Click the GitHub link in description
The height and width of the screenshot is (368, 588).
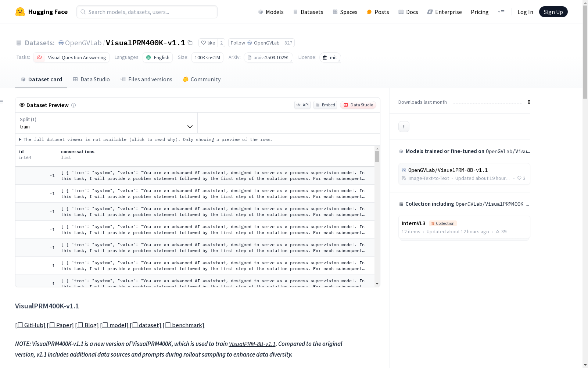click(31, 325)
